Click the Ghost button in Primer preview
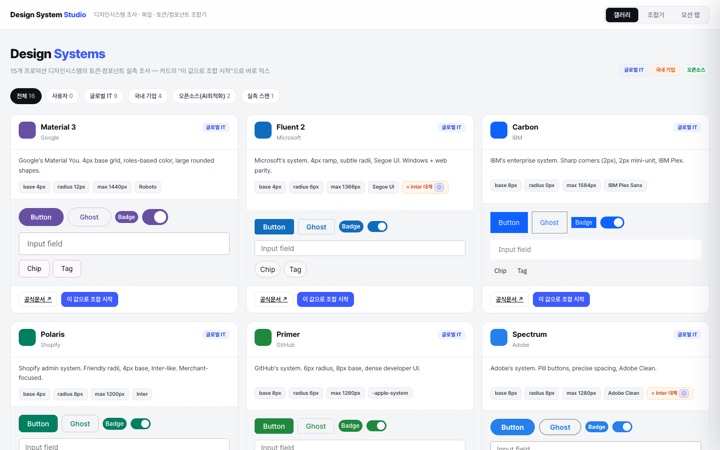Viewport: 720px width, 450px height. [316, 426]
